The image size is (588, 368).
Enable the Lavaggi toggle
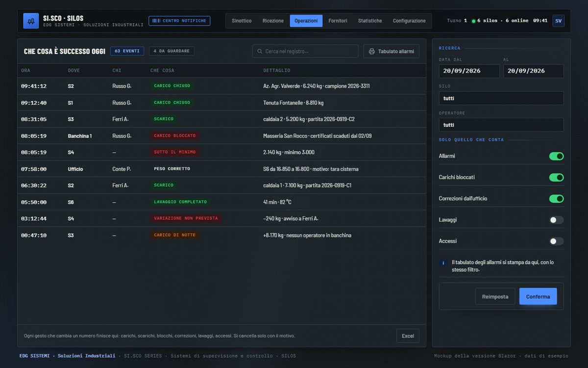click(x=556, y=220)
